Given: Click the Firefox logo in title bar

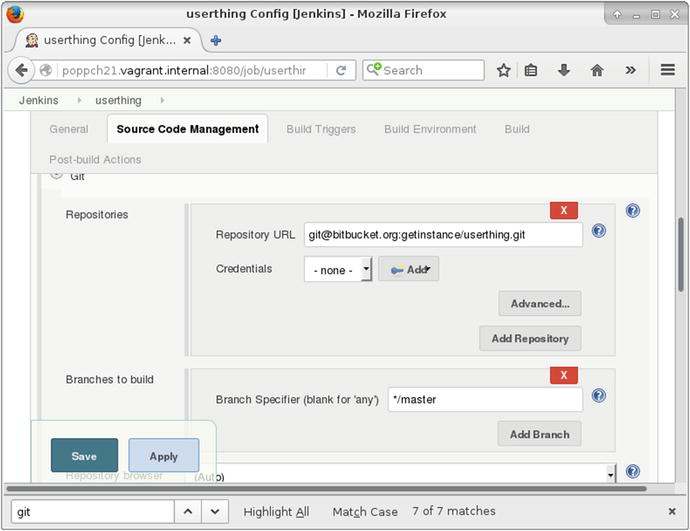Looking at the screenshot, I should pyautogui.click(x=15, y=14).
